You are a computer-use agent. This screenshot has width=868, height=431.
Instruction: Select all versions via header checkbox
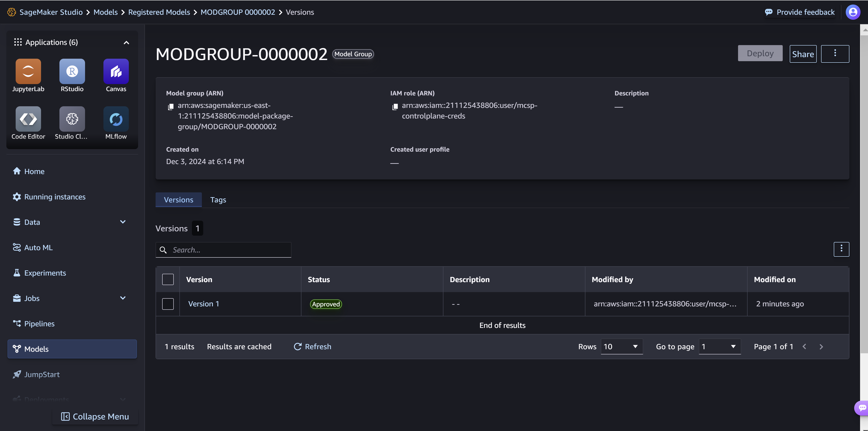168,279
